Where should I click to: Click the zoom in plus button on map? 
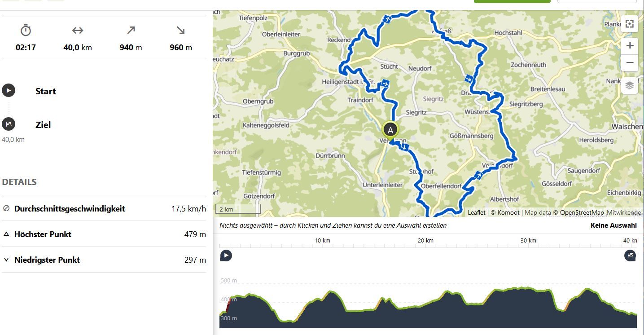[x=630, y=45]
